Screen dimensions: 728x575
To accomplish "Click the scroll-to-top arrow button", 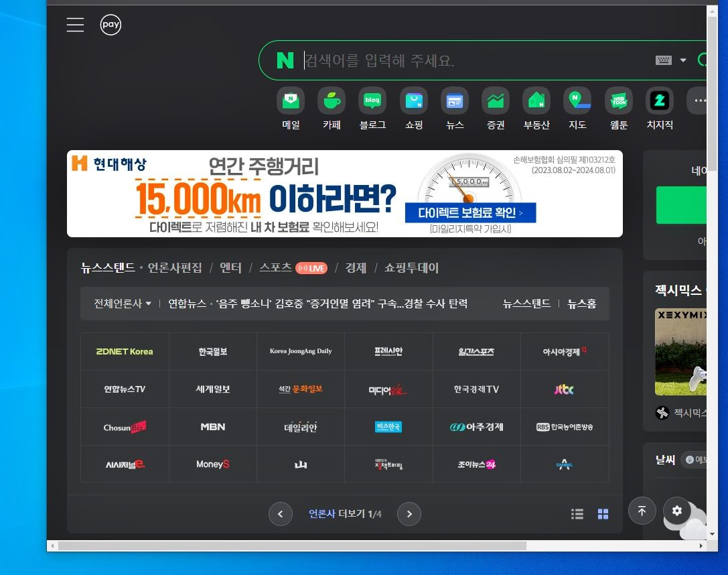I will click(x=642, y=511).
